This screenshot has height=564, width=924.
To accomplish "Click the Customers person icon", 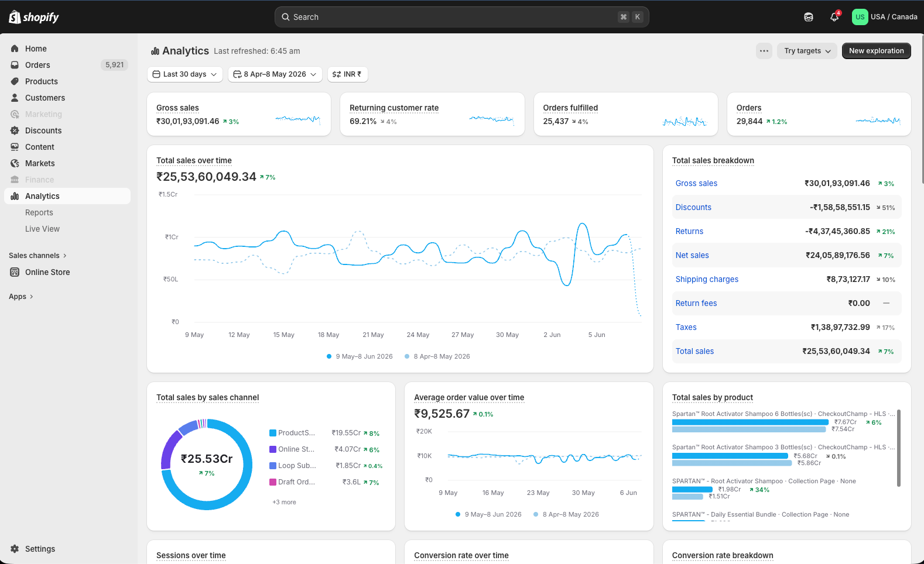I will (x=15, y=98).
